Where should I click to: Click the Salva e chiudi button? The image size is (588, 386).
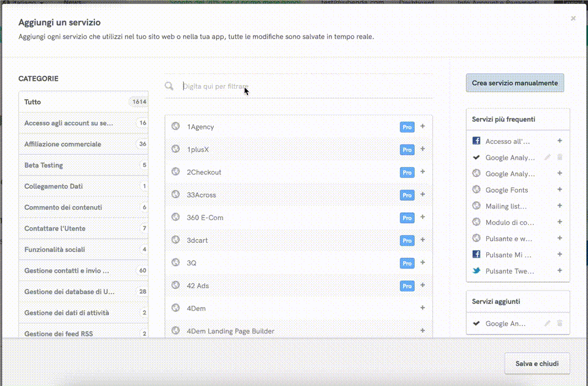(537, 363)
